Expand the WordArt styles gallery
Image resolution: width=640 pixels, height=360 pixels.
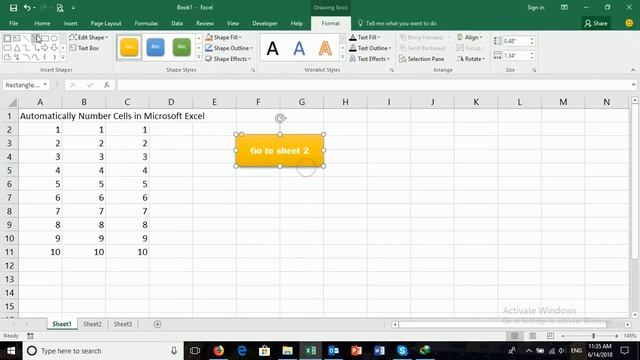342,58
